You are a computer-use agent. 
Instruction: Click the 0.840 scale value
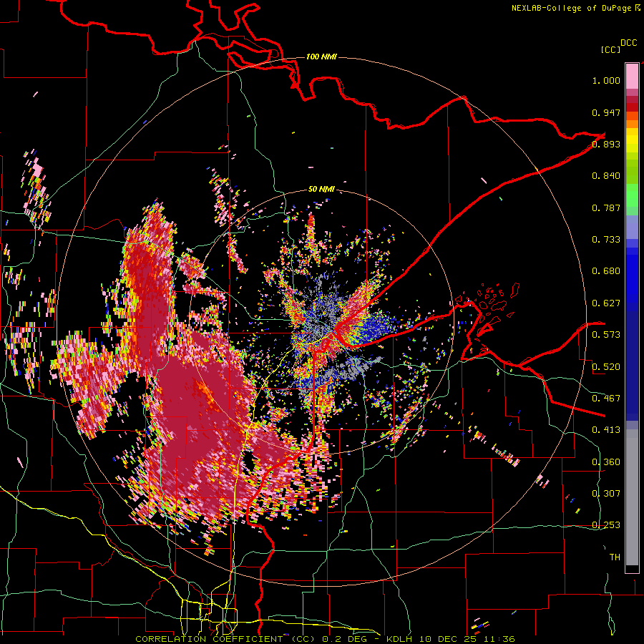[606, 176]
